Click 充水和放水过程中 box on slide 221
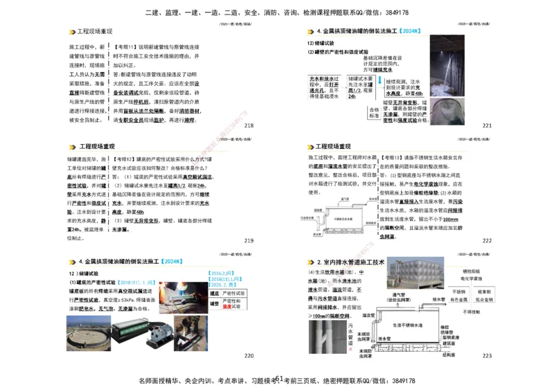 click(324, 87)
